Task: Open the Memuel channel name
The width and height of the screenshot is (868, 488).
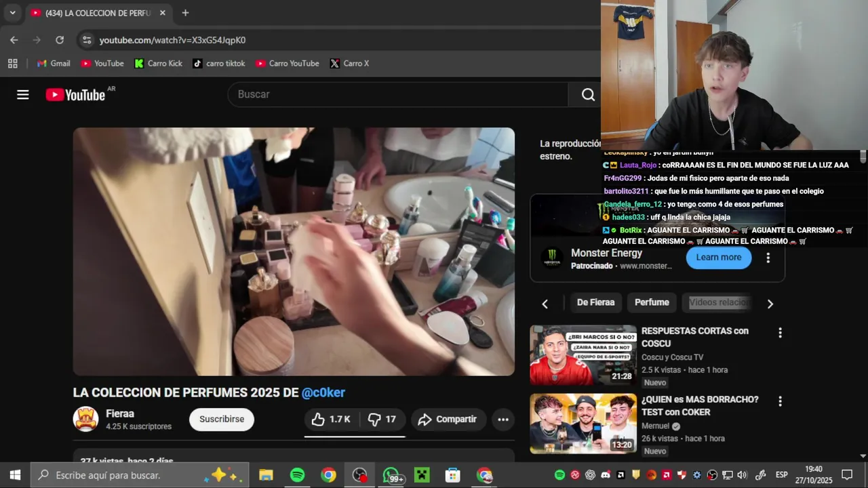Action: 655,426
